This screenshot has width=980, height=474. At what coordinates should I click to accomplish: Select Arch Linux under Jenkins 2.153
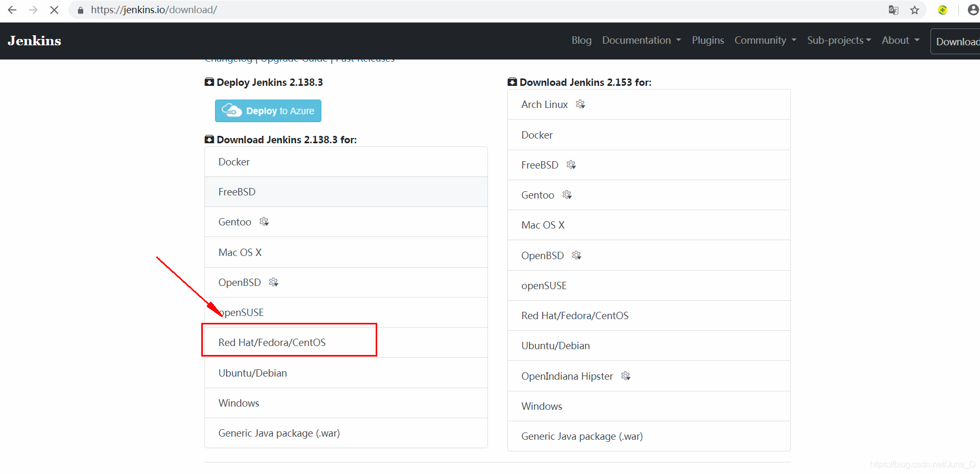(649, 104)
